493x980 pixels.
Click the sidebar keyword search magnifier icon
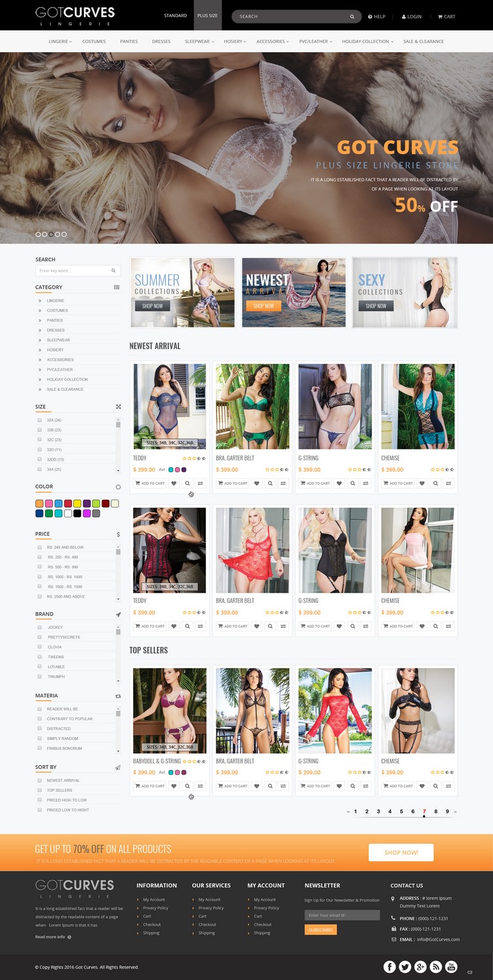coord(113,270)
